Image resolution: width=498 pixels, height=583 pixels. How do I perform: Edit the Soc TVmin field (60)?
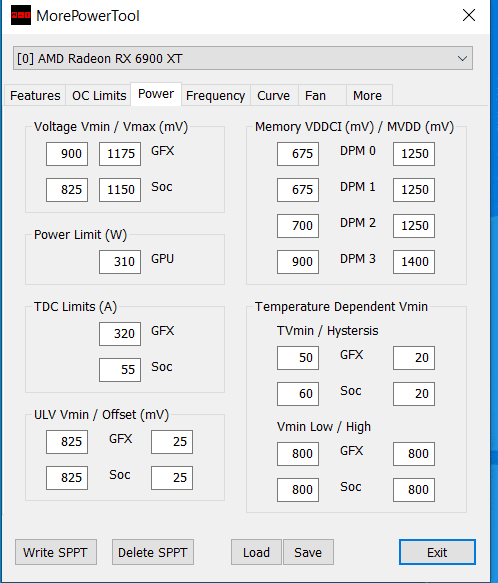[298, 394]
